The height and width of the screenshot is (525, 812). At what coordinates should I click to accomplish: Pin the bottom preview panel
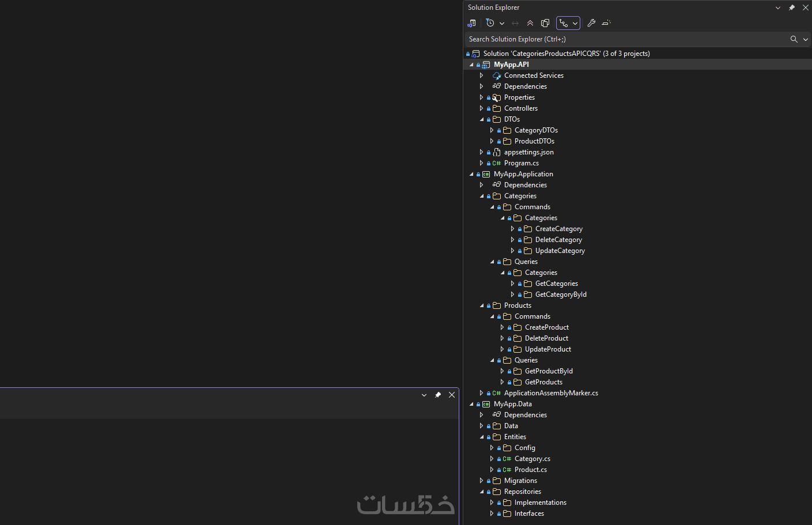point(437,395)
